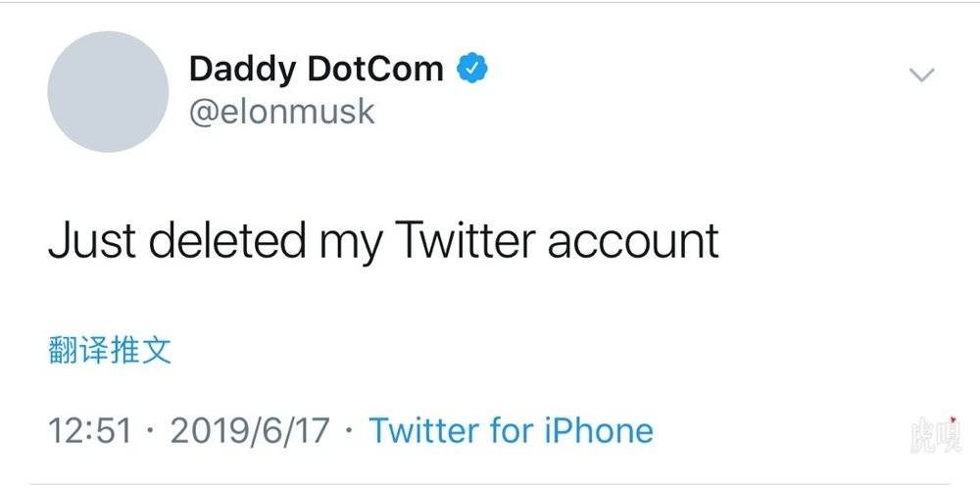Tap the 翻译推文 translate link
This screenshot has width=980, height=490.
click(110, 351)
